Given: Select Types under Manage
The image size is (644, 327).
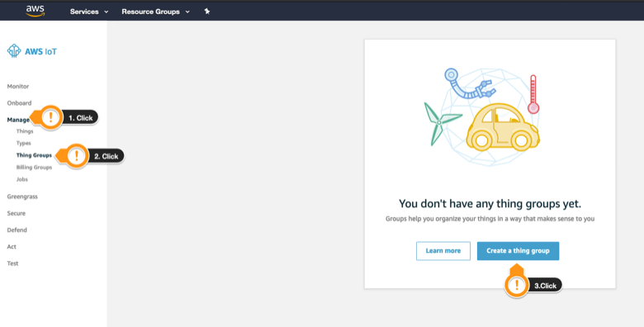Looking at the screenshot, I should [23, 144].
